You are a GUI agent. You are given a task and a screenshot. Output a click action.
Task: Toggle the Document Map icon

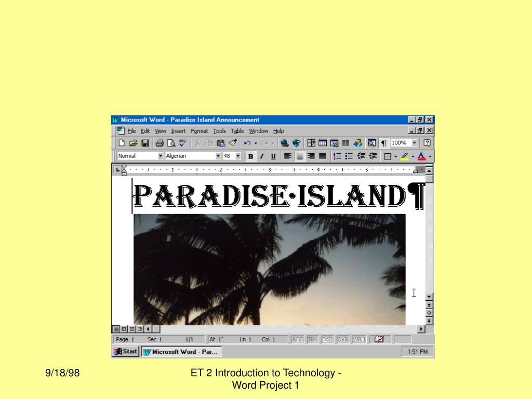click(372, 143)
